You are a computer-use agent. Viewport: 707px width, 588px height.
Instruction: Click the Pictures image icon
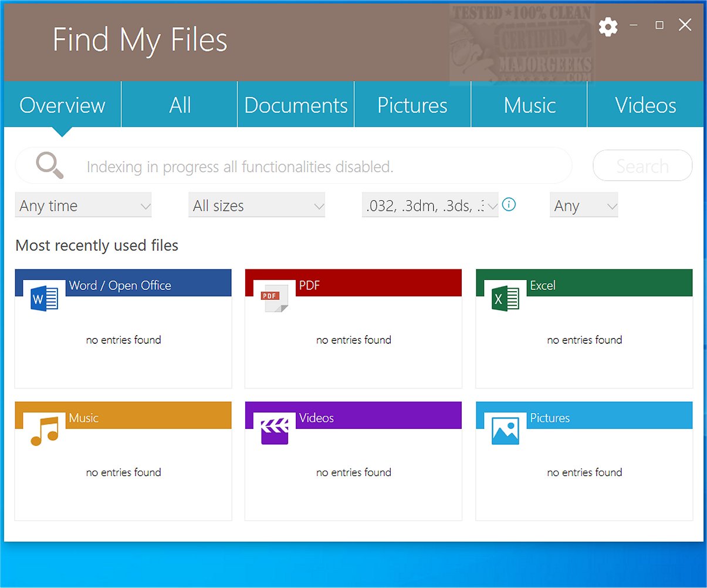505,430
